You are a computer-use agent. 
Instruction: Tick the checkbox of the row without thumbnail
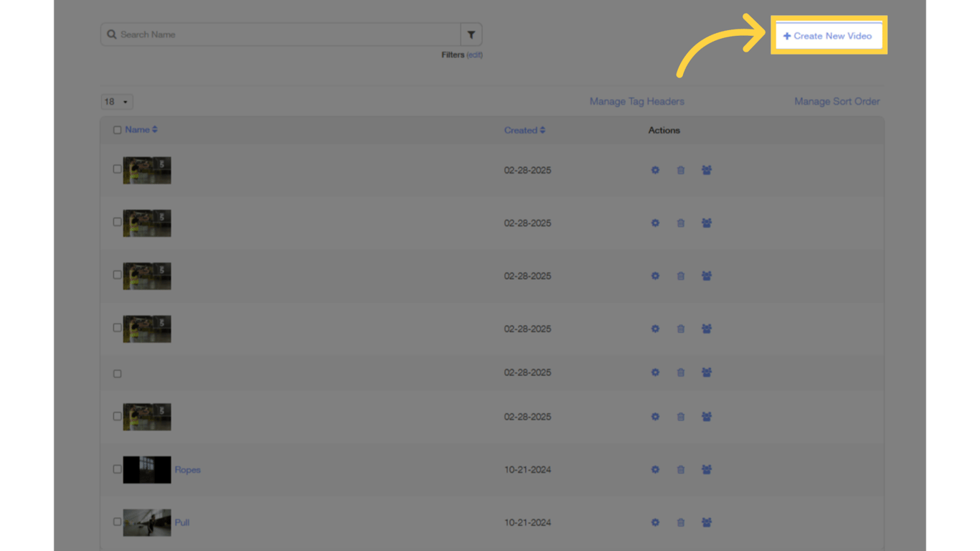tap(117, 374)
